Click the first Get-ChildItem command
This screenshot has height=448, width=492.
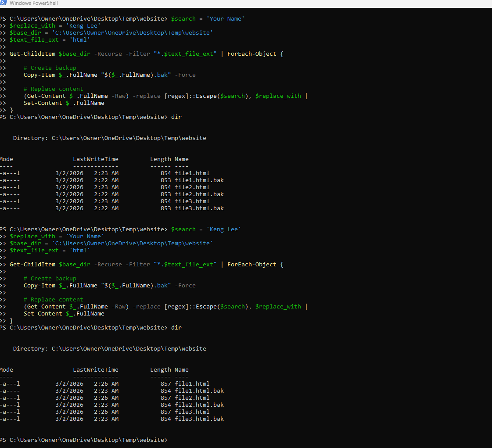point(32,54)
